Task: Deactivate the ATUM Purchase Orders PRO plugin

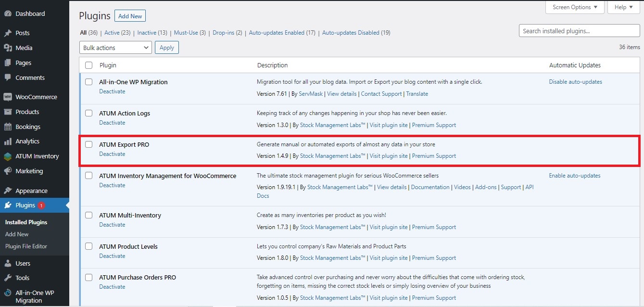Action: click(112, 287)
